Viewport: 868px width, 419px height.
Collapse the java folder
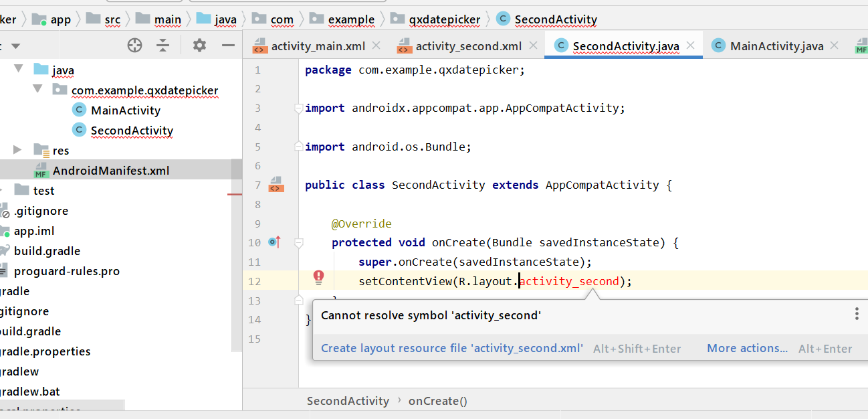(x=19, y=69)
